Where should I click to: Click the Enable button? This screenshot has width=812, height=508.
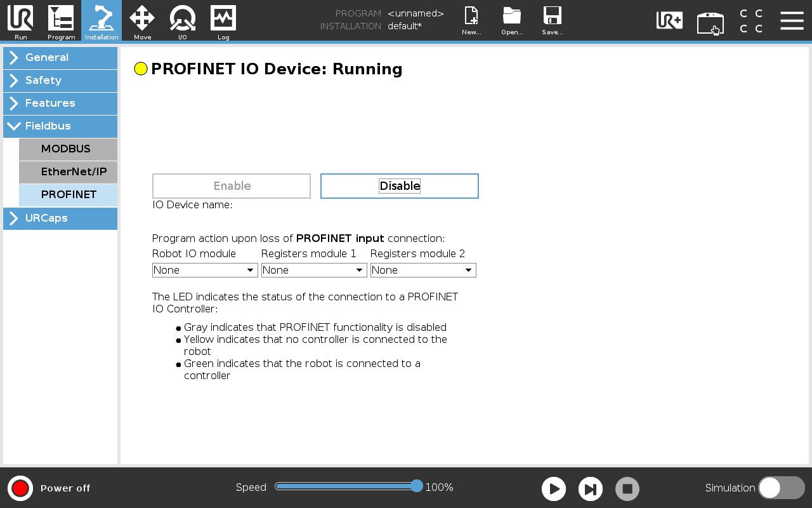pyautogui.click(x=232, y=186)
